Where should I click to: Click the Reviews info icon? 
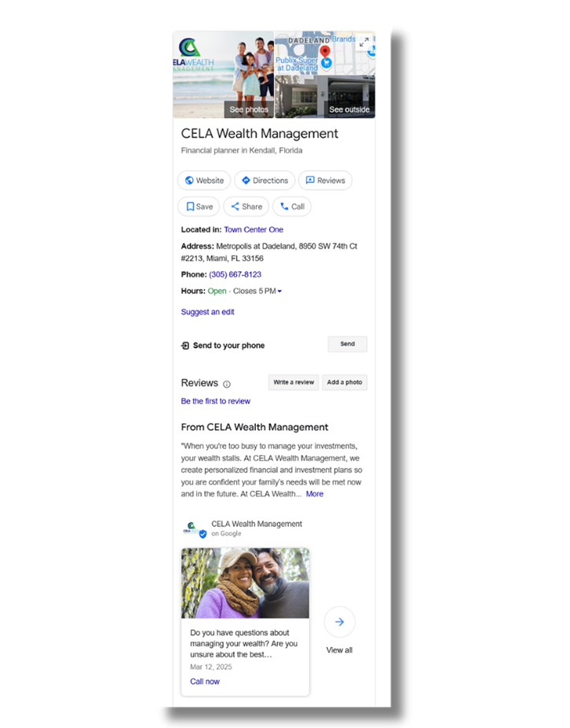click(227, 384)
